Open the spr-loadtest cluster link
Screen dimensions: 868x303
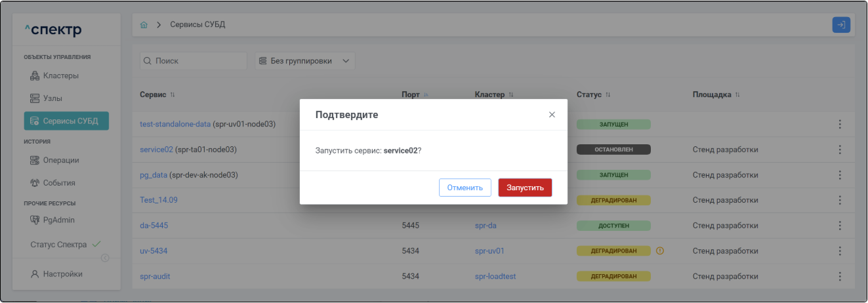(x=495, y=277)
